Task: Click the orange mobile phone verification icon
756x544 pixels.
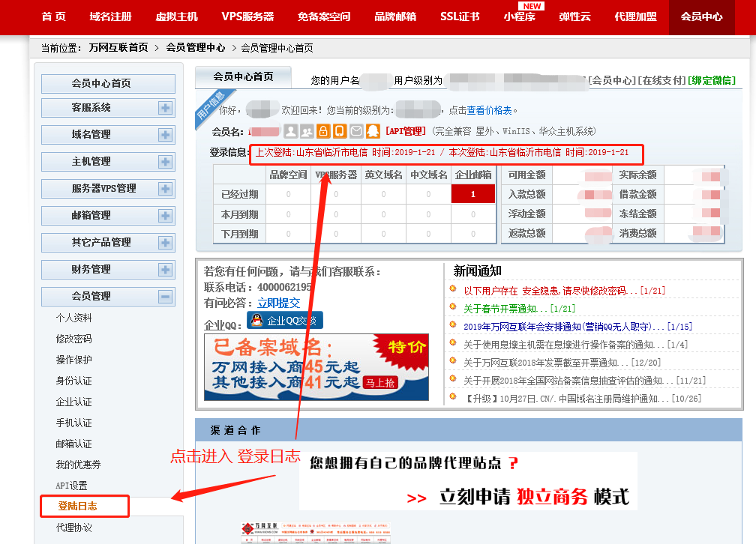Action: click(340, 131)
